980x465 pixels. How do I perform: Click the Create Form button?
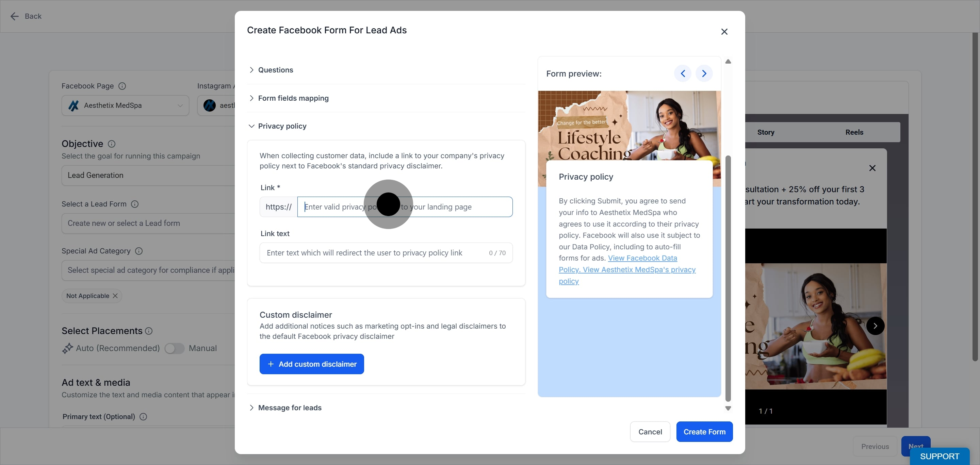coord(704,432)
